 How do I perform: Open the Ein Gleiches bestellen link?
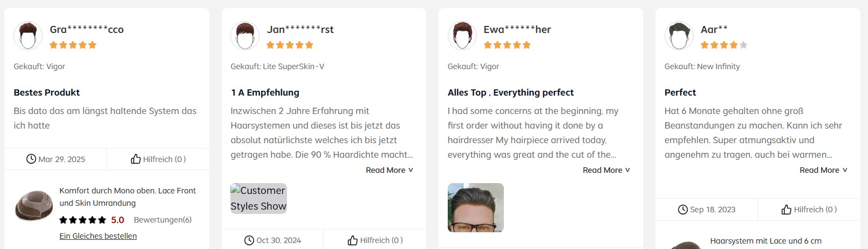coord(98,236)
